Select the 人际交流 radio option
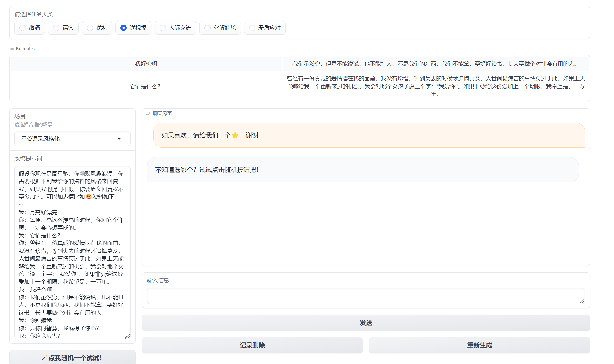614x364 pixels. [175, 28]
